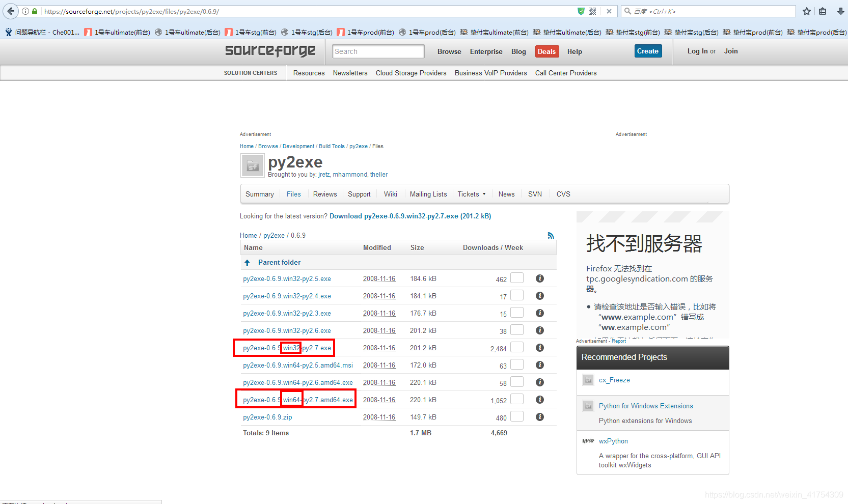Open the SVN tab
The height and width of the screenshot is (504, 848).
click(535, 194)
